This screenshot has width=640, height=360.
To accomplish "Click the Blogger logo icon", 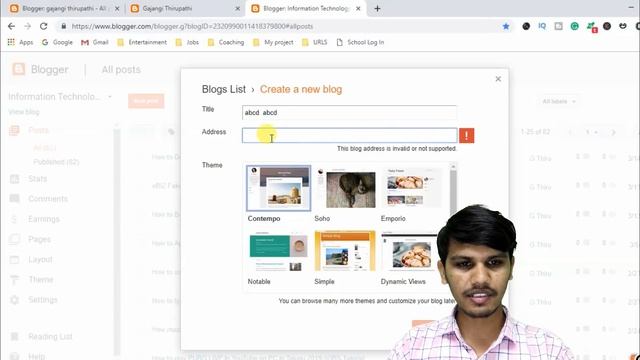I will 18,69.
